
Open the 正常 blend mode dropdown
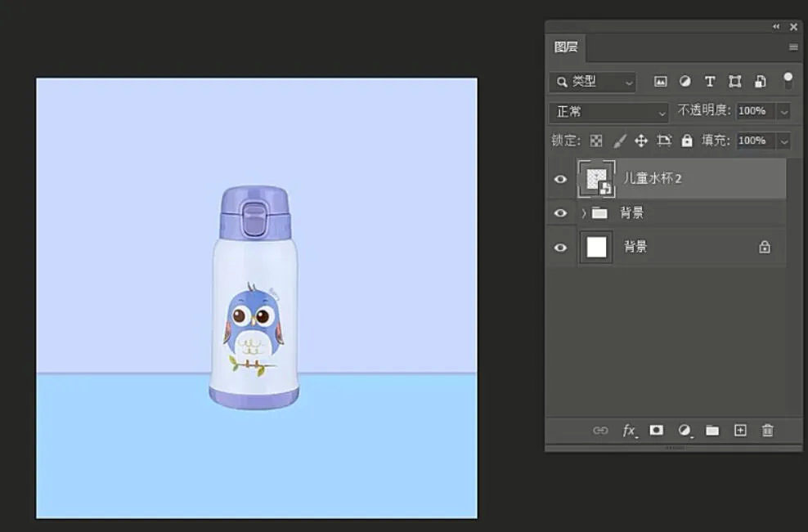[x=608, y=112]
